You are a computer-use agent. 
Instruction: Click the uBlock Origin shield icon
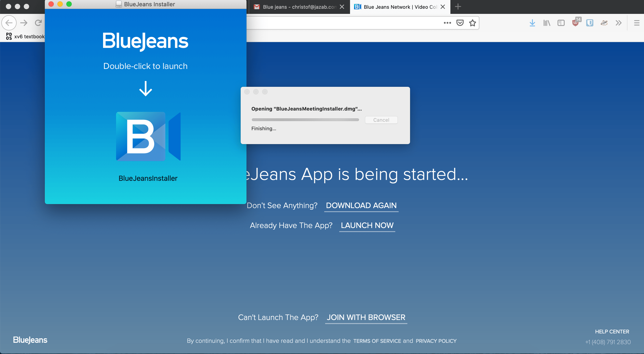[575, 23]
